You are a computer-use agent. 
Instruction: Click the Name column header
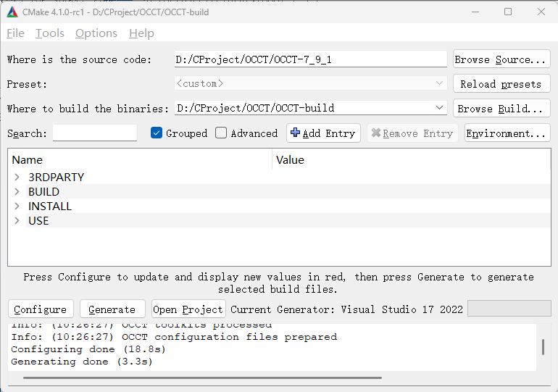(x=140, y=159)
